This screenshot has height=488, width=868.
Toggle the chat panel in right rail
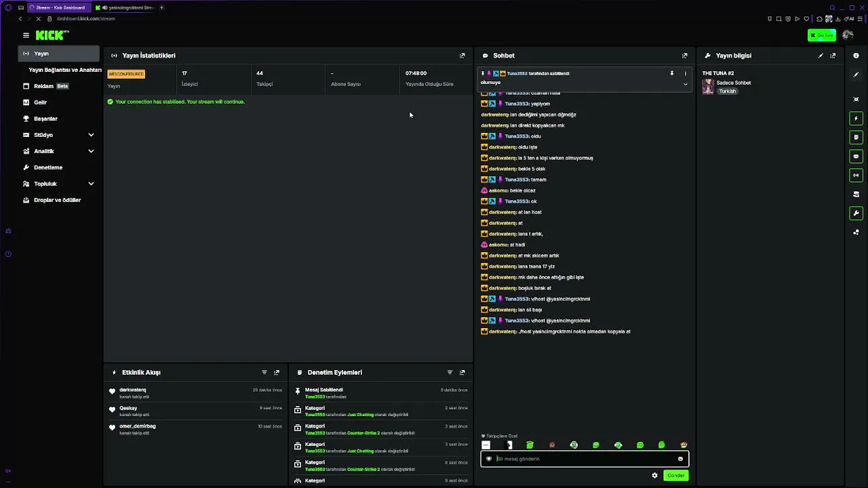click(x=856, y=157)
